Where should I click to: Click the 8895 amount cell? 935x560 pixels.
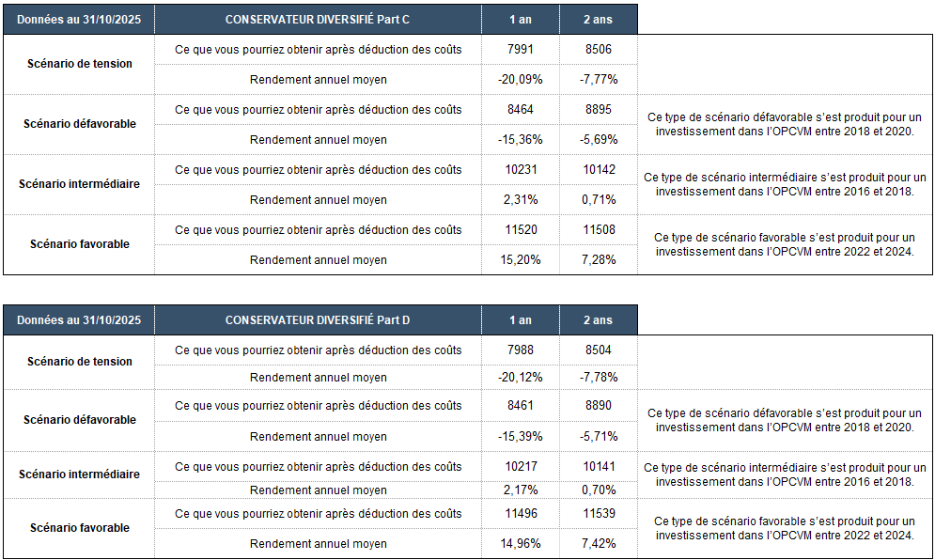(598, 109)
